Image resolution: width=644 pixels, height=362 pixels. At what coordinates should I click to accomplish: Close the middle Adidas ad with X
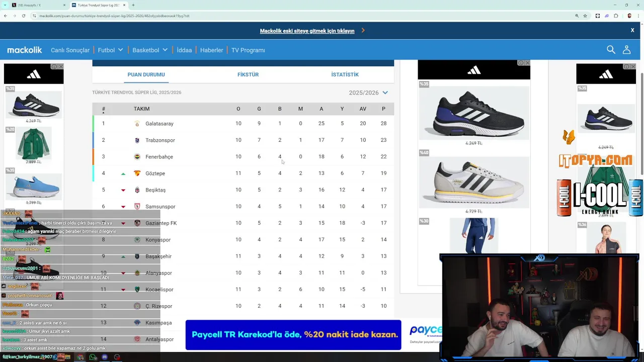coord(527,63)
